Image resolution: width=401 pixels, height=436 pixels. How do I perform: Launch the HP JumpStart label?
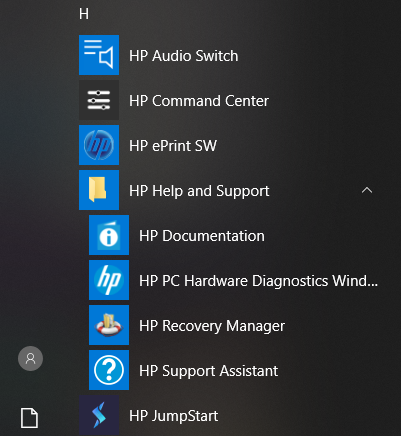(174, 416)
